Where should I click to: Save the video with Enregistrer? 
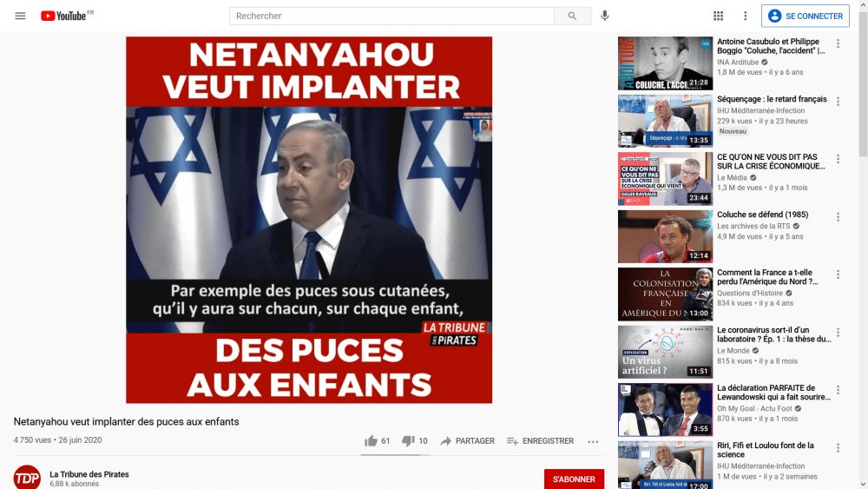(540, 441)
